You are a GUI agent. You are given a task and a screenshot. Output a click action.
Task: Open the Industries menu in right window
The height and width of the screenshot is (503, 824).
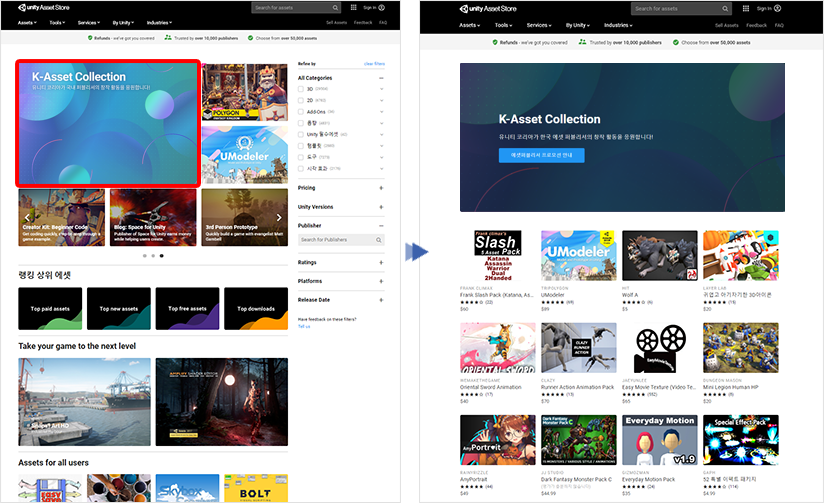[618, 25]
